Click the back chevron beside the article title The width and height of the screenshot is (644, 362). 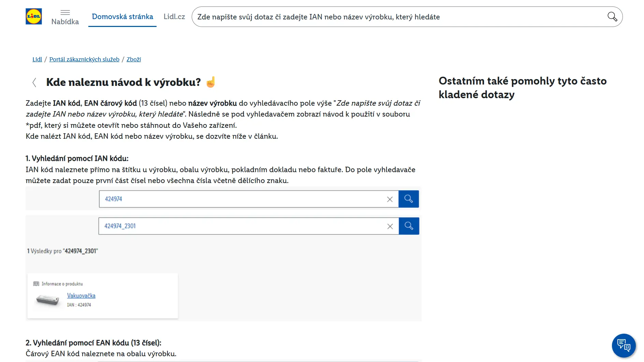34,82
